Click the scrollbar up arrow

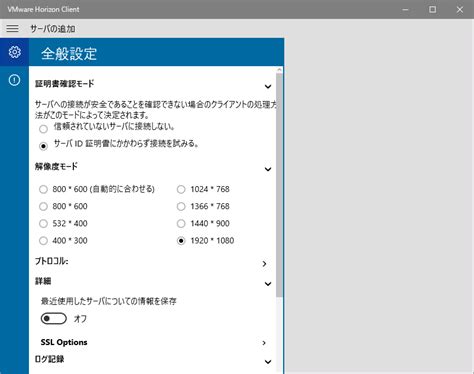pyautogui.click(x=279, y=70)
